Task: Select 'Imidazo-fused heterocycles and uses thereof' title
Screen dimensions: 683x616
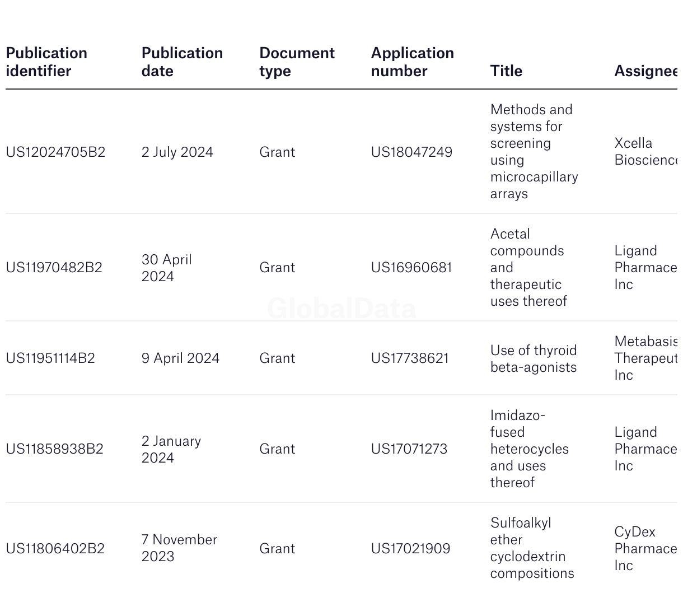Action: 529,449
